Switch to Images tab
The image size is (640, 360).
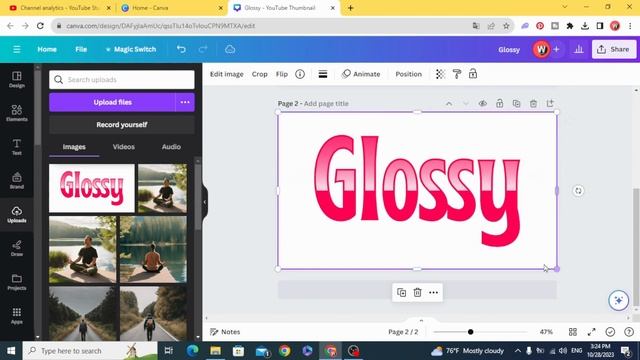[74, 147]
